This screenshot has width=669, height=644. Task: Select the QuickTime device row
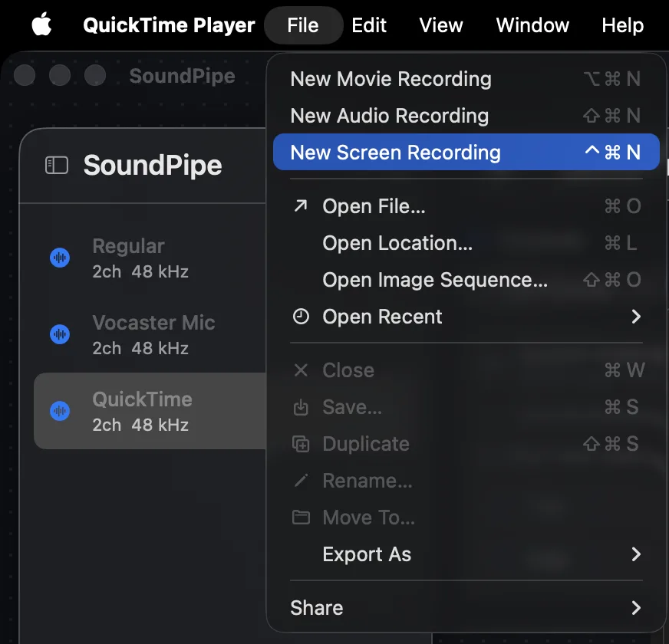(150, 411)
